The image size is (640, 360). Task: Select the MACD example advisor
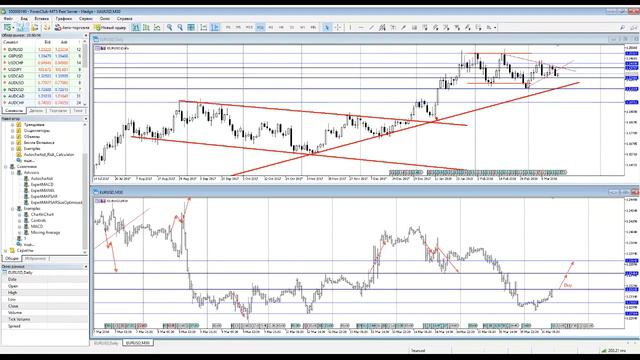coord(36,226)
